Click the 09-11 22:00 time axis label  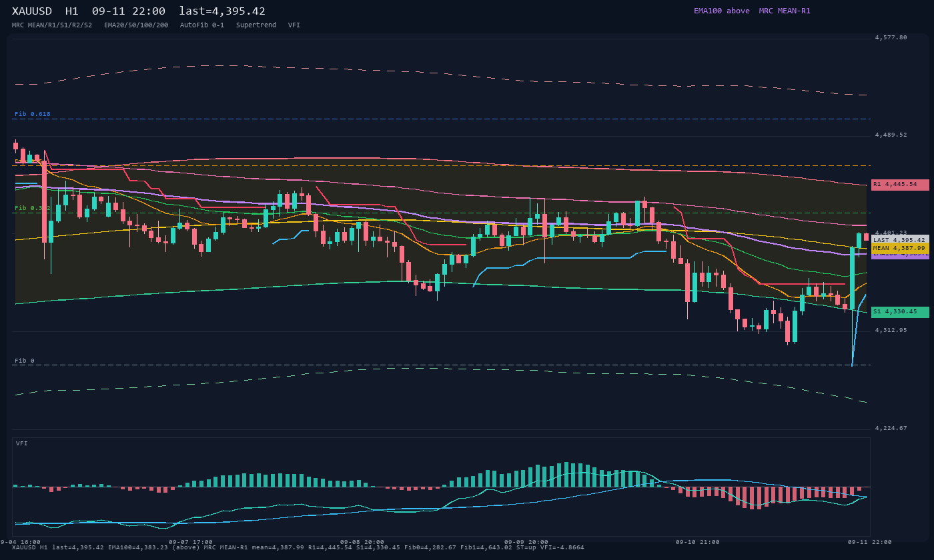click(x=870, y=542)
